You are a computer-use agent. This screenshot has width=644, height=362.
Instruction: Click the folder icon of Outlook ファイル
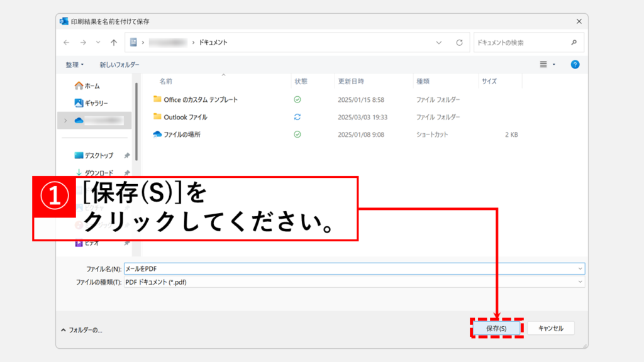(x=157, y=116)
